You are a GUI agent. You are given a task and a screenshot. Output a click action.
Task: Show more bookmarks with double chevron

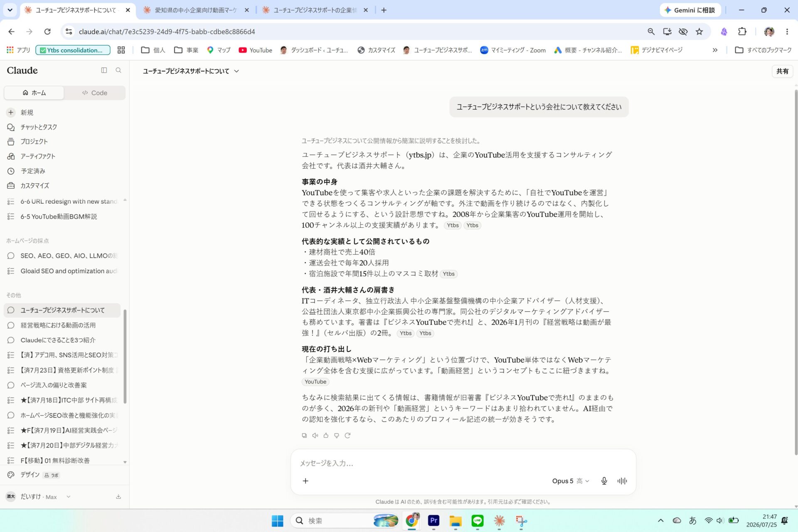(x=715, y=50)
